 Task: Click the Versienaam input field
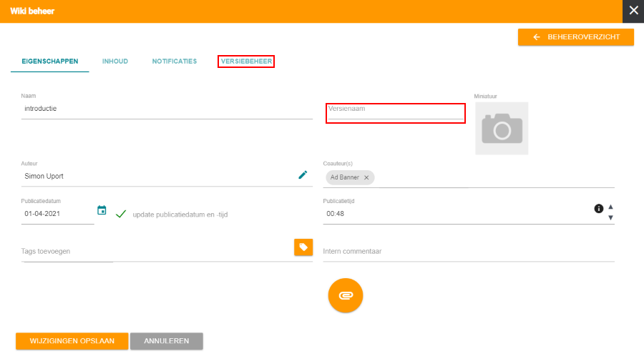396,112
